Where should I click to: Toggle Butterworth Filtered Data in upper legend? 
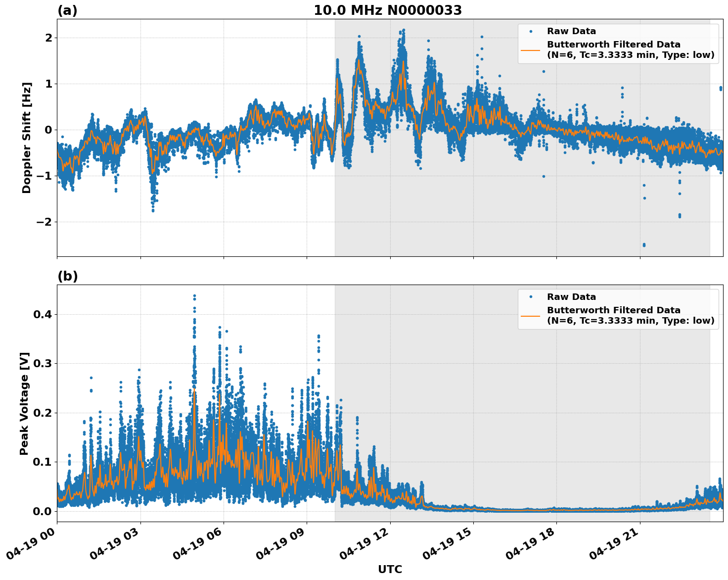click(613, 44)
